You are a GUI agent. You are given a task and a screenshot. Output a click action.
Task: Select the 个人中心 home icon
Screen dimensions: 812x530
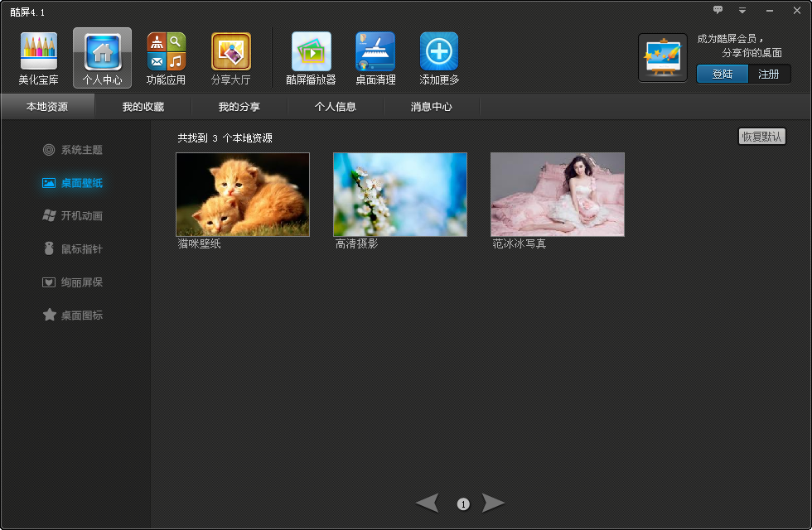(x=103, y=51)
